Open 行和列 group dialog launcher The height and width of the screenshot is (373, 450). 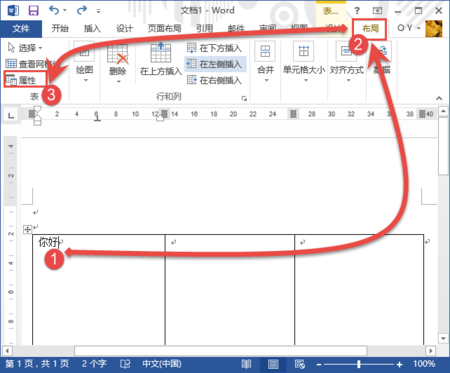click(x=244, y=98)
